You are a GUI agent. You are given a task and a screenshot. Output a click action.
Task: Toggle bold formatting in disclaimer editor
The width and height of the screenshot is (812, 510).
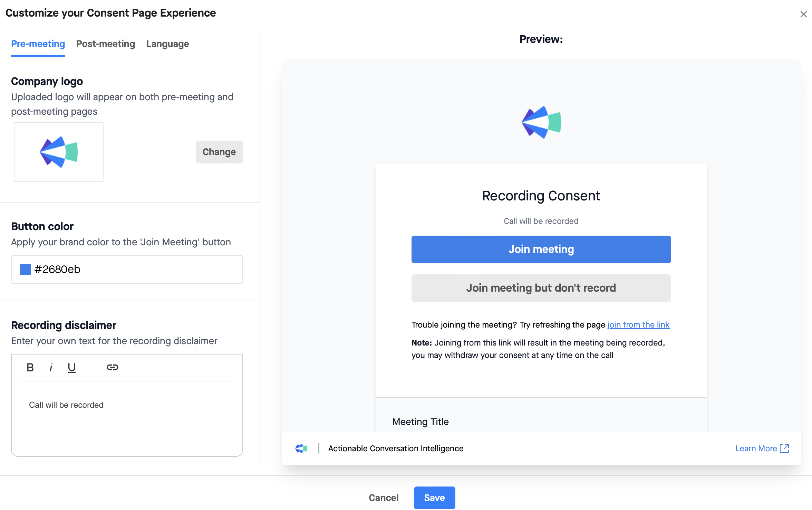click(30, 367)
